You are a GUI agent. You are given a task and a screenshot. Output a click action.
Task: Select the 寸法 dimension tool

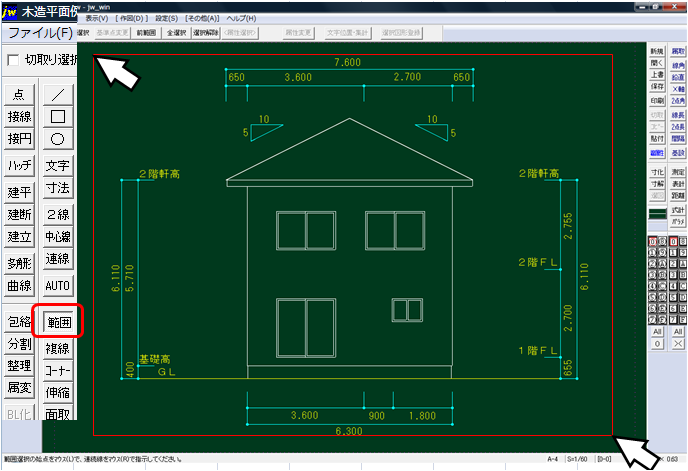58,188
